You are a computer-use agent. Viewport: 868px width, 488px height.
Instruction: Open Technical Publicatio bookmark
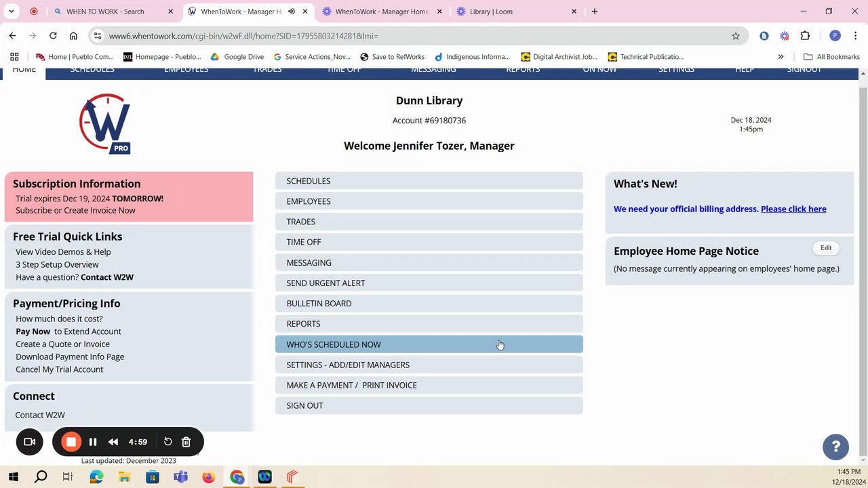(x=646, y=57)
